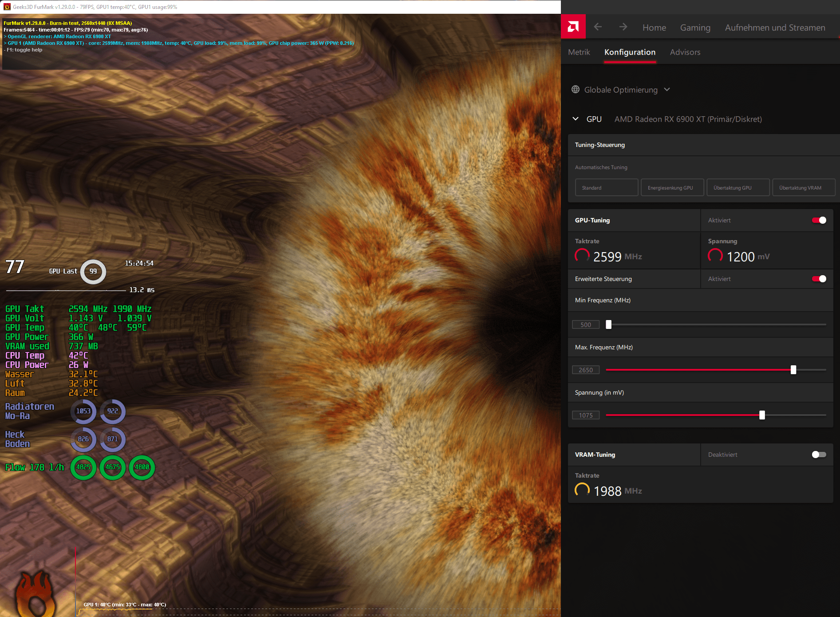Select the Standard tuning preset
This screenshot has width=840, height=617.
click(x=607, y=187)
